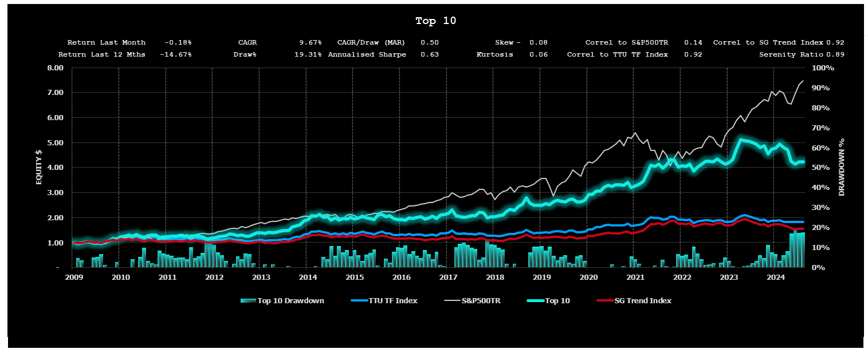
Task: Click the Return Last 12 Mths label
Action: click(x=102, y=54)
